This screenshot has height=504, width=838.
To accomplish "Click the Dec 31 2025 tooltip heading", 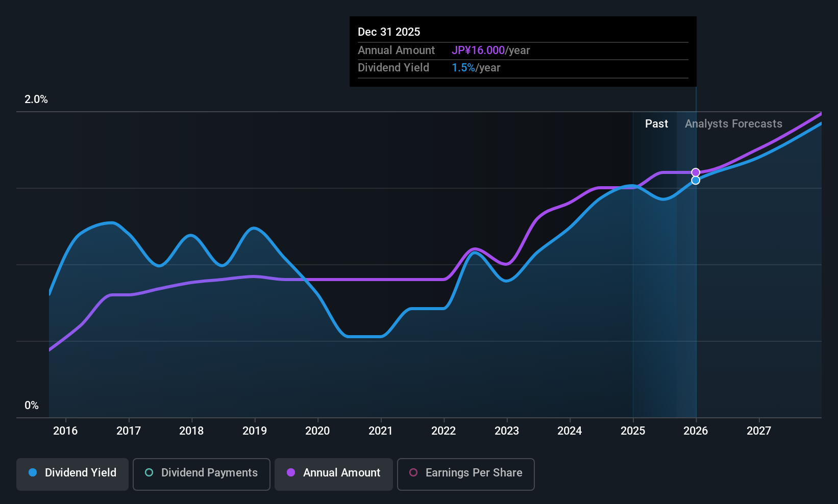I will click(389, 32).
